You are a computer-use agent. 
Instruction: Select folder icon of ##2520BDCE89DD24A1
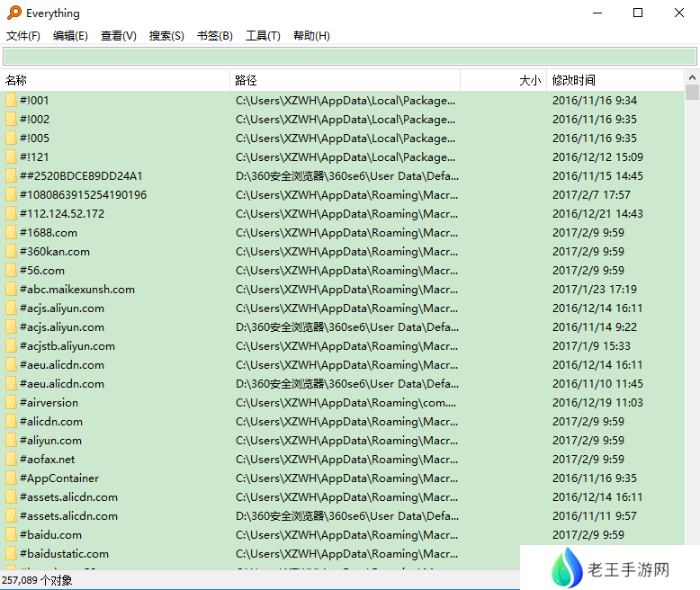pos(11,176)
